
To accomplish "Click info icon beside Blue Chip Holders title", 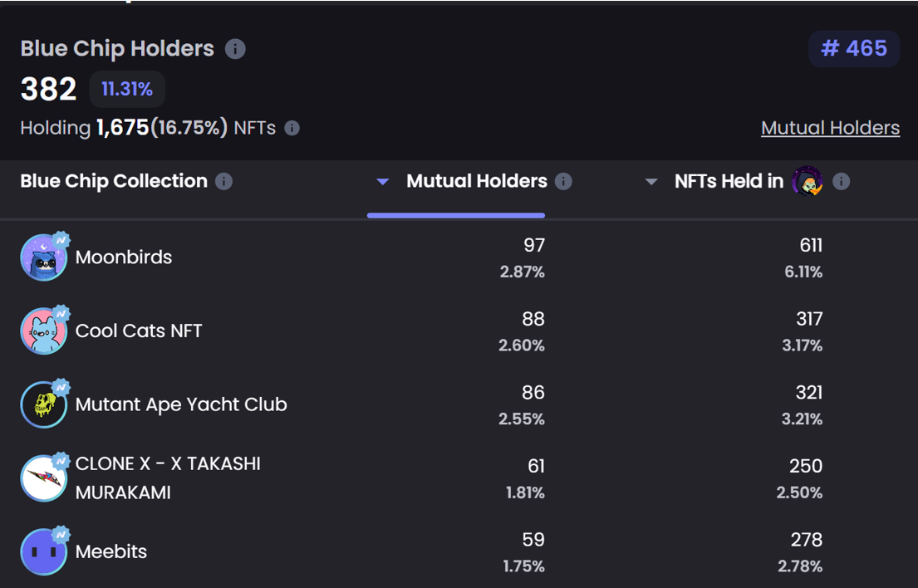I will (x=235, y=49).
